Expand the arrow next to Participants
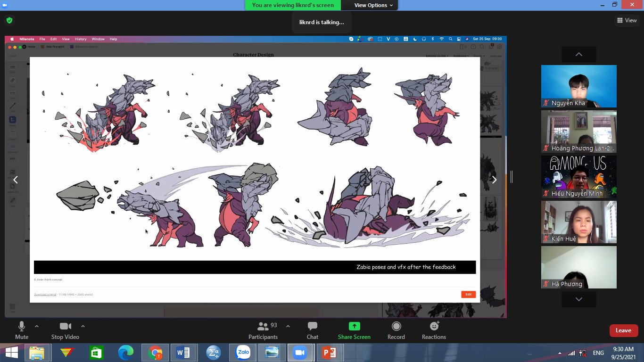 click(288, 326)
